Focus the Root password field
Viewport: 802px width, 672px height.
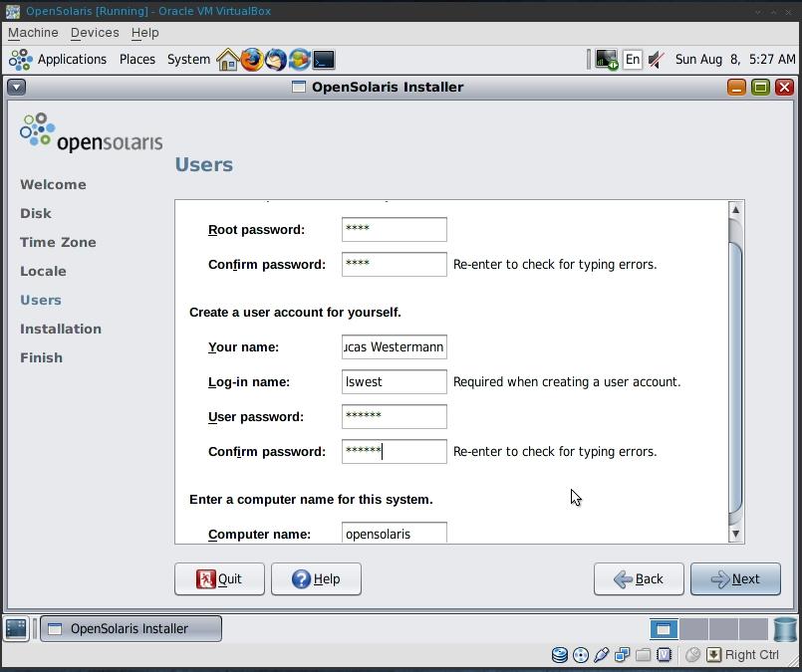(395, 229)
